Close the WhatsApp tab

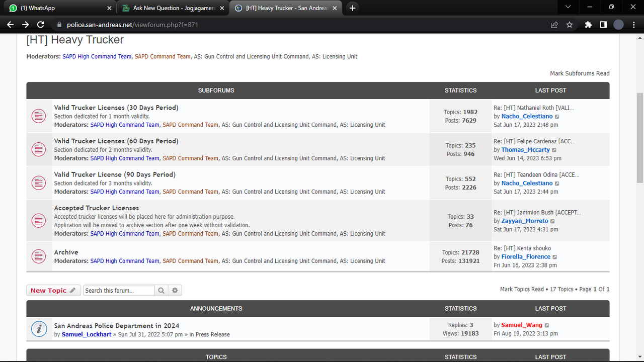109,8
